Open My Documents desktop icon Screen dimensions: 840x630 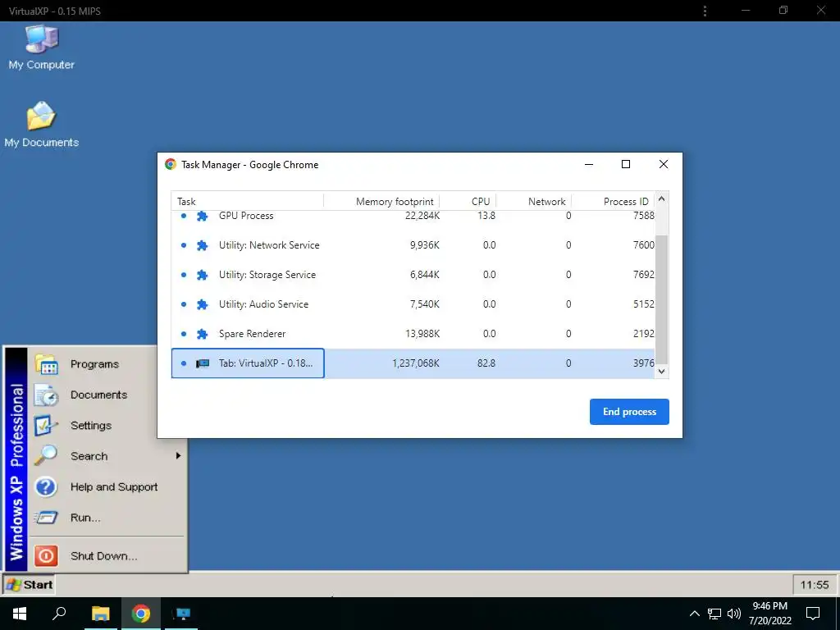pyautogui.click(x=41, y=124)
